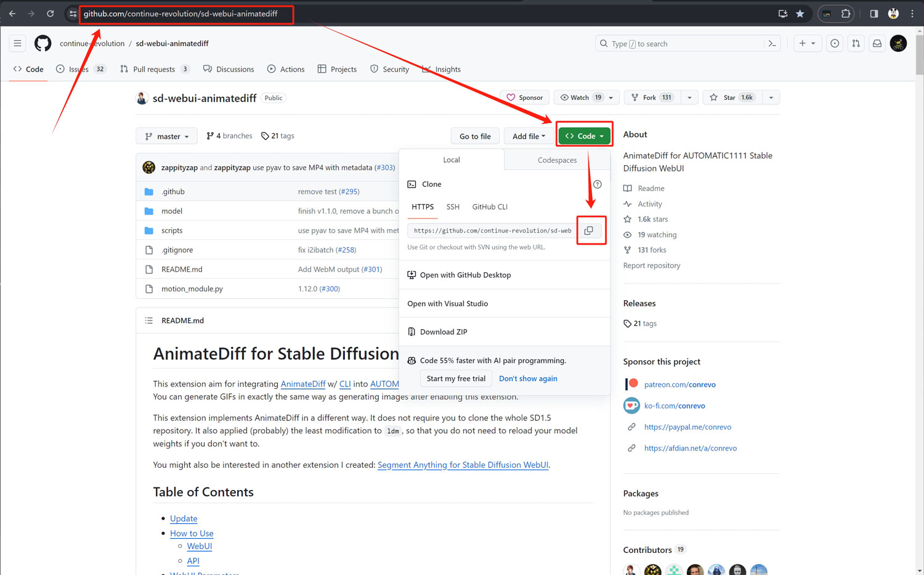Jump to How to Use in contents
Image resolution: width=924 pixels, height=575 pixels.
click(192, 533)
